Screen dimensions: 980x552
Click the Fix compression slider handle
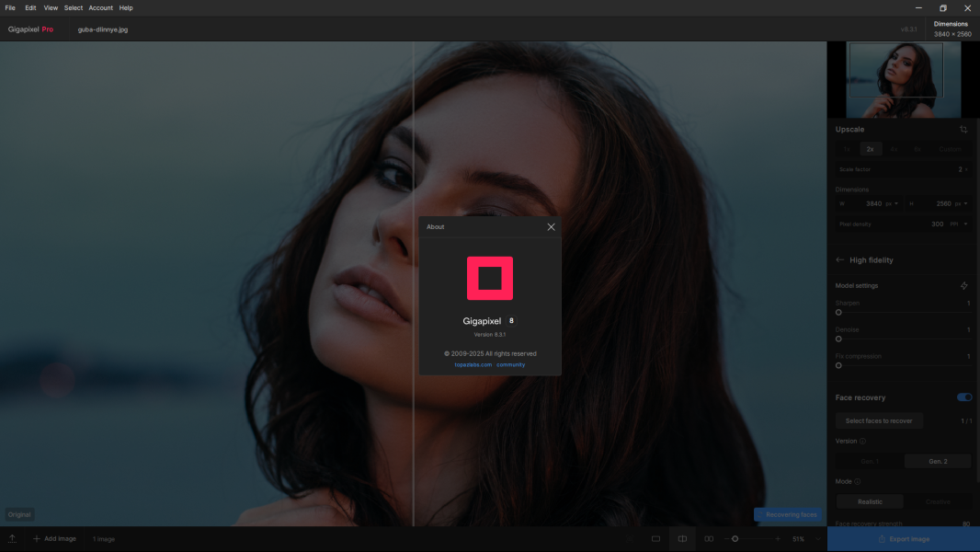838,366
